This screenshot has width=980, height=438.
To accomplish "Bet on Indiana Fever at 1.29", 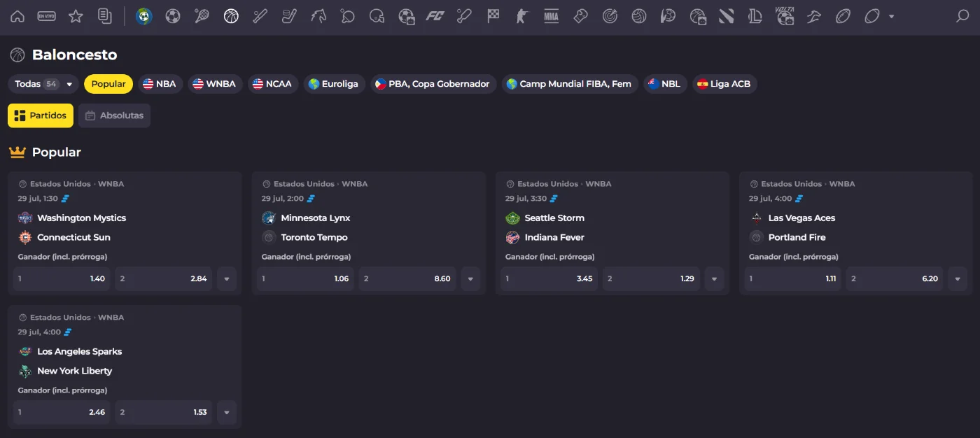I will [x=651, y=278].
